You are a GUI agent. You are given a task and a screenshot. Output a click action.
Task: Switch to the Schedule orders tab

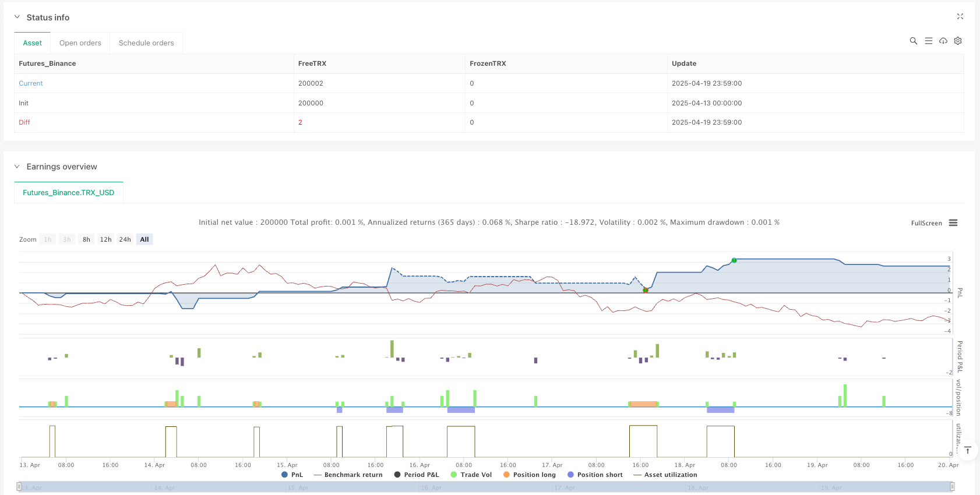tap(146, 43)
